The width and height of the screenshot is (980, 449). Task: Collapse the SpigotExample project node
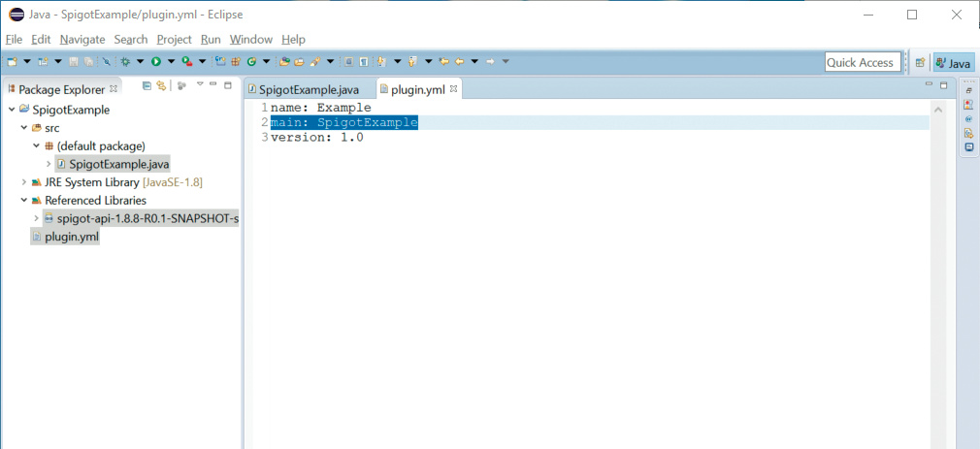tap(12, 110)
